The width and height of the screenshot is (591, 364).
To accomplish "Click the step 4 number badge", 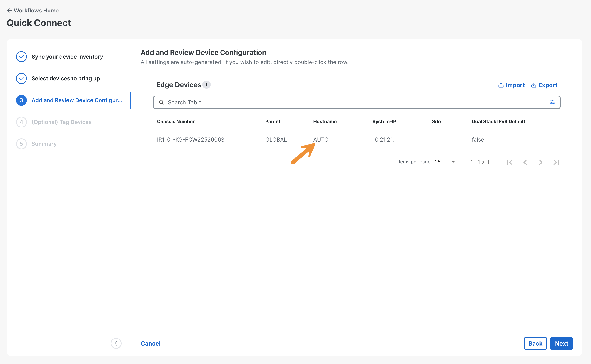I will (x=21, y=122).
